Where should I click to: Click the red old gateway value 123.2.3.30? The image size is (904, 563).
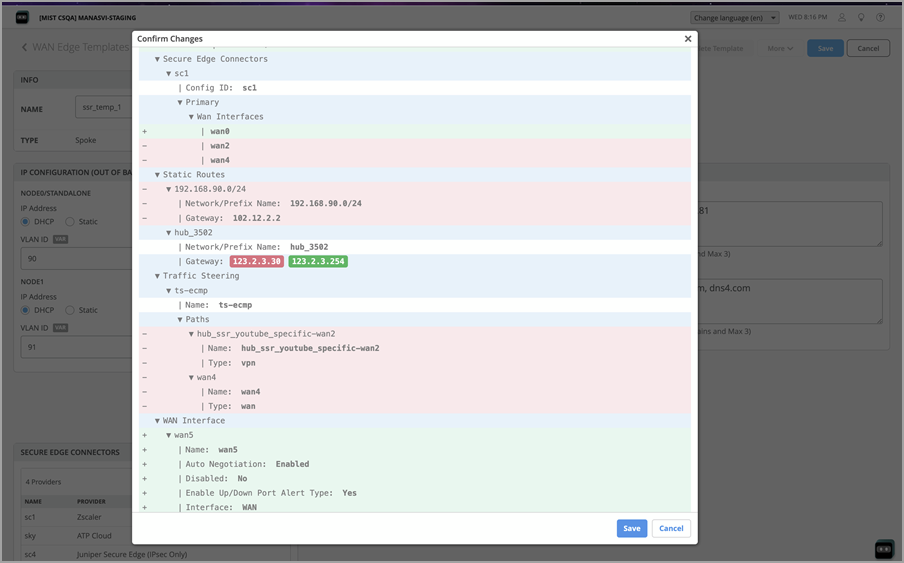[257, 262]
